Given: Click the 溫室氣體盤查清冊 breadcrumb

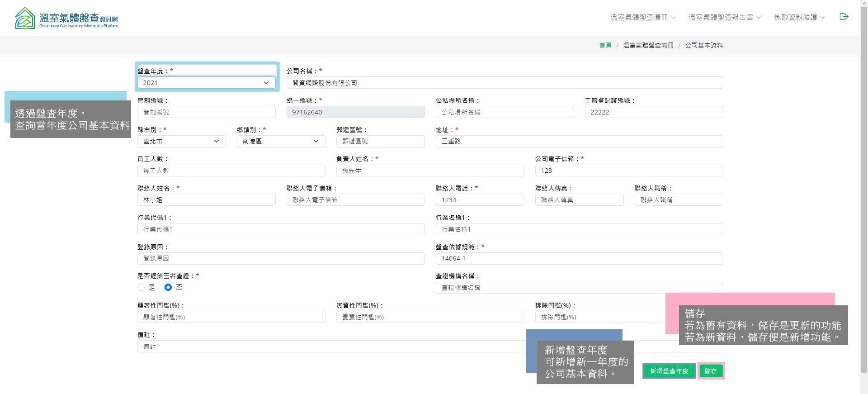Looking at the screenshot, I should [x=648, y=45].
